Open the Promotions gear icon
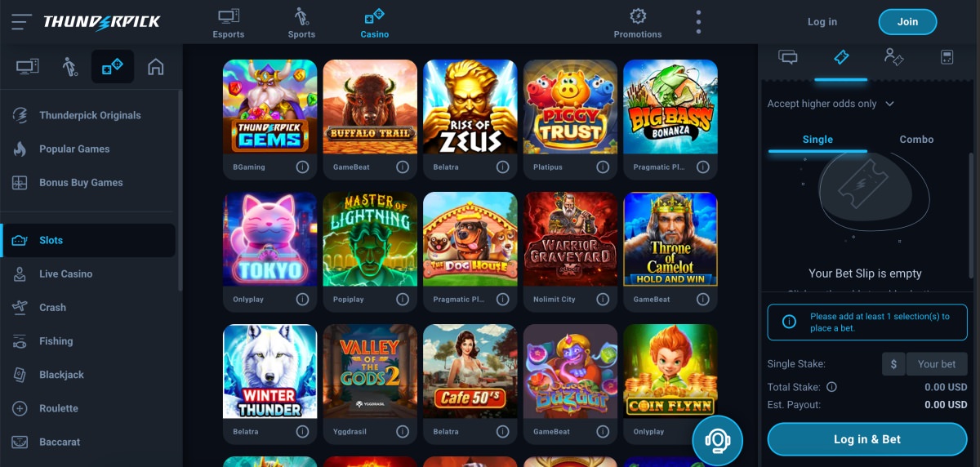 coord(638,16)
